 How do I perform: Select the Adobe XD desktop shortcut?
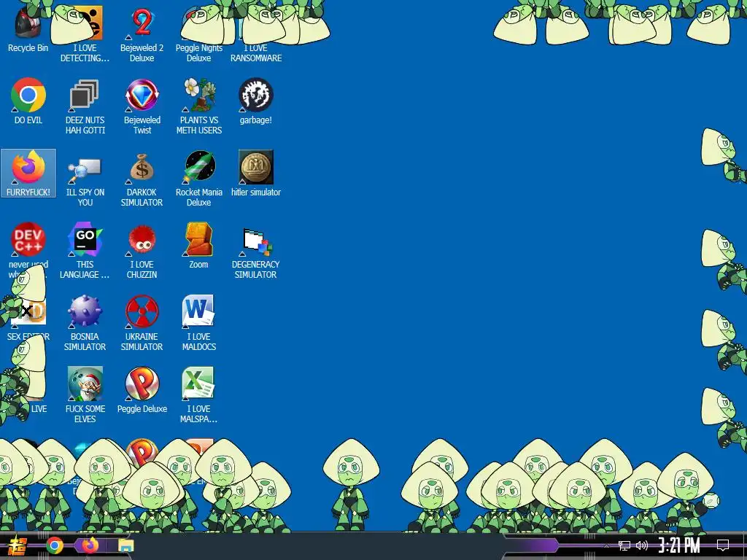tap(28, 312)
